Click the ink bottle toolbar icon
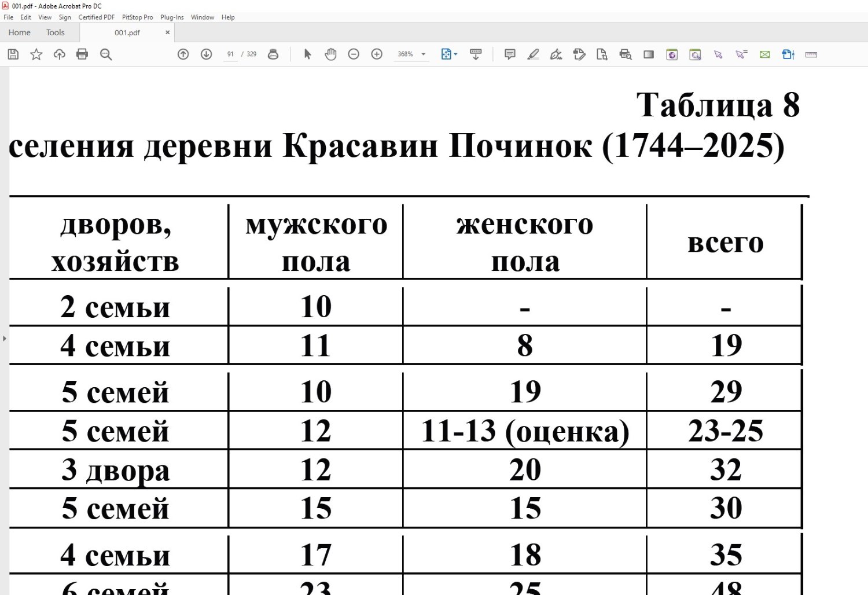868x595 pixels. tap(273, 54)
